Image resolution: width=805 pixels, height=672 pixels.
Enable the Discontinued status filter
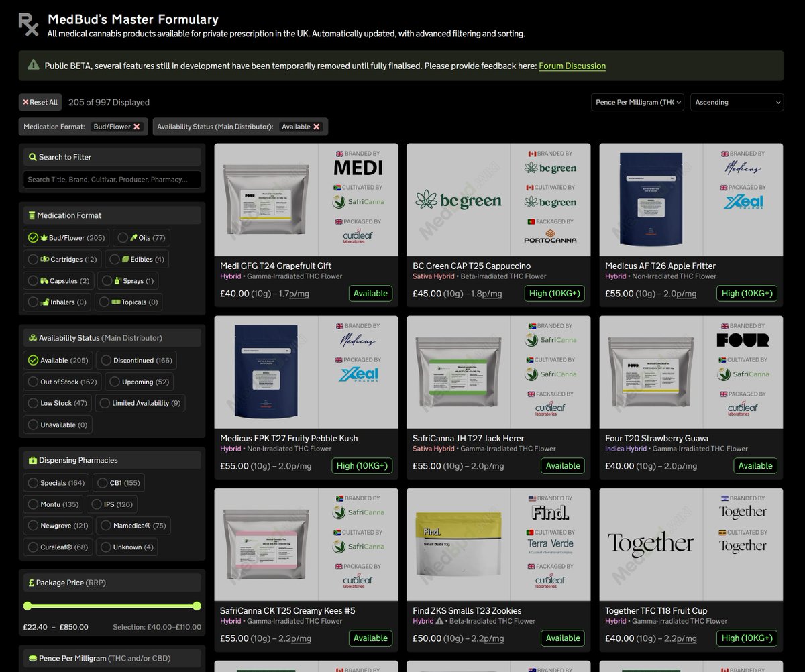click(137, 360)
